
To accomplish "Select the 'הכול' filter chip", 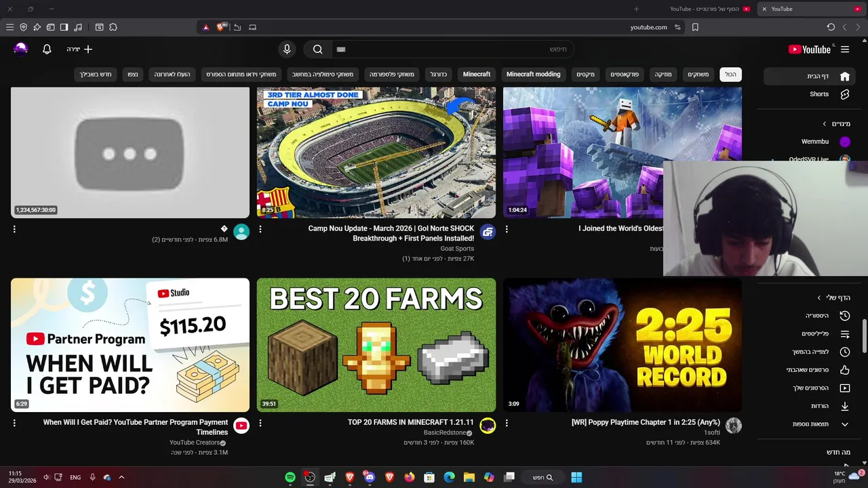I will (x=730, y=75).
